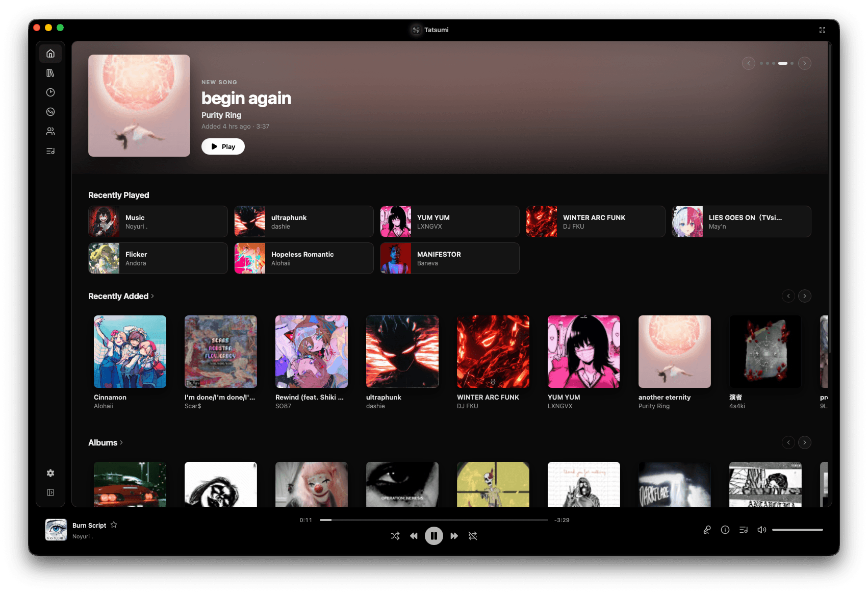Open Hopeless Romantic by Alohaii
Viewport: 868px width, 593px height.
304,258
